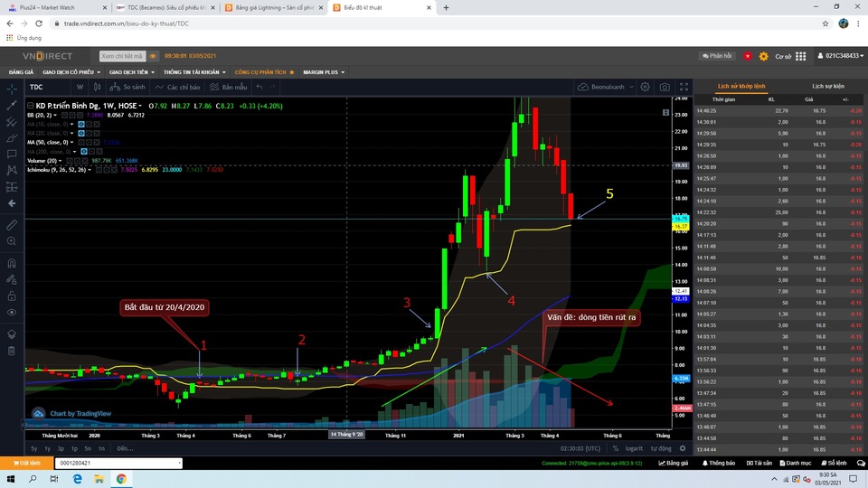Open CÔNG CỤ PHÂN TÍCH menu

pos(264,72)
